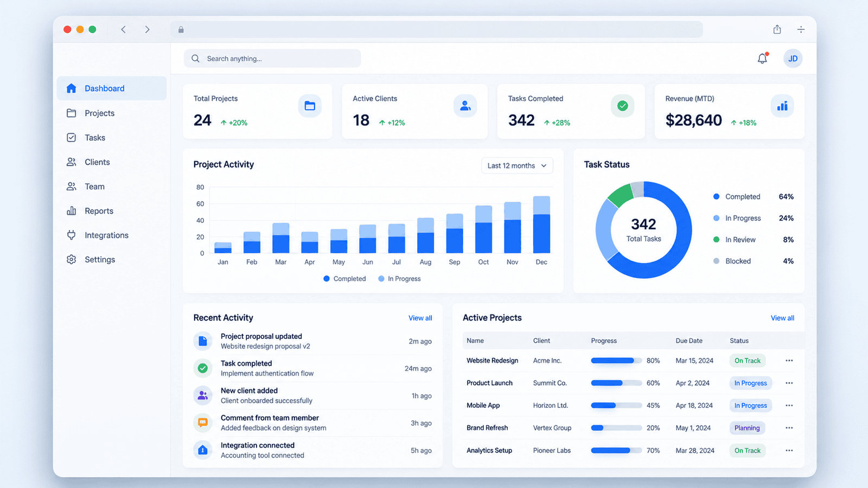Click the Comment from team member icon
Image resolution: width=868 pixels, height=488 pixels.
coord(203,422)
